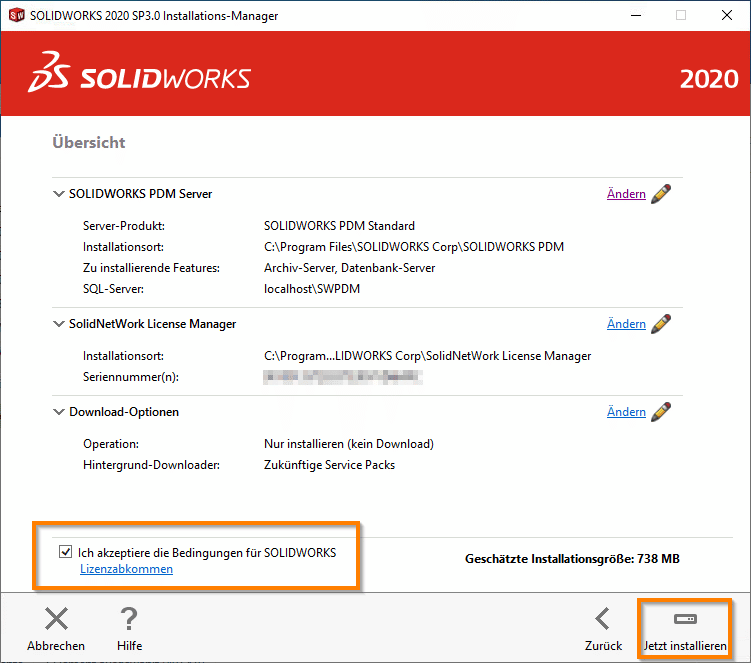Collapse the SOLIDWORKS PDM Server section
This screenshot has width=751, height=663.
[58, 194]
